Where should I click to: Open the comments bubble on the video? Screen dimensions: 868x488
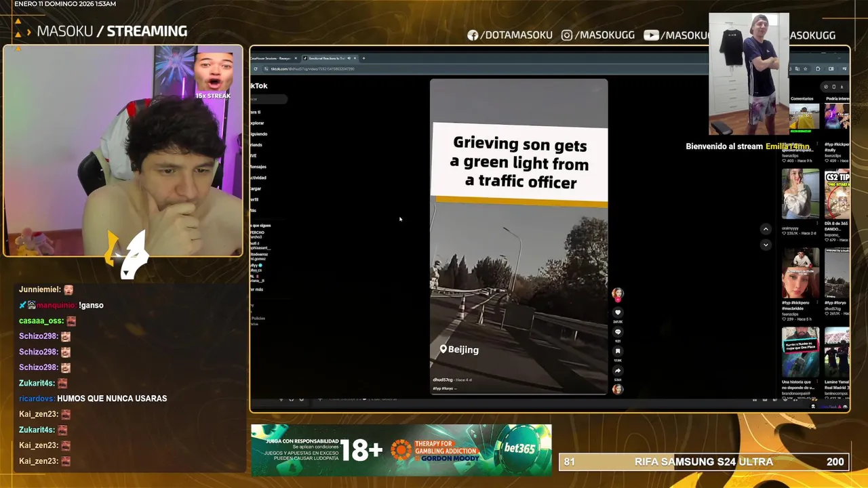618,332
